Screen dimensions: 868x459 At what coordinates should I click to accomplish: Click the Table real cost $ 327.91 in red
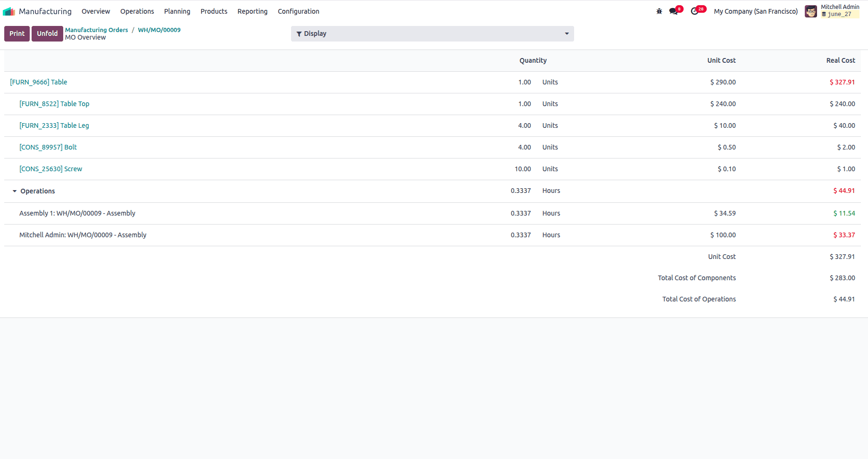(842, 82)
